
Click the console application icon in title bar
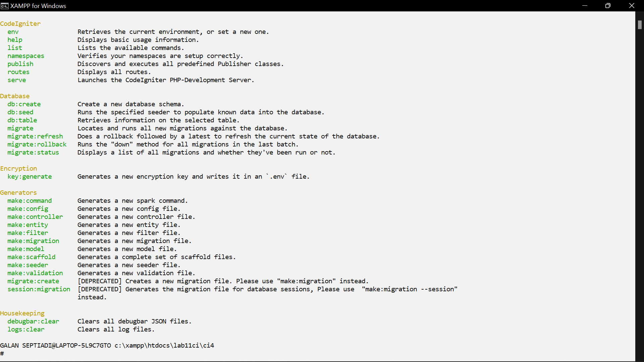pos(4,6)
